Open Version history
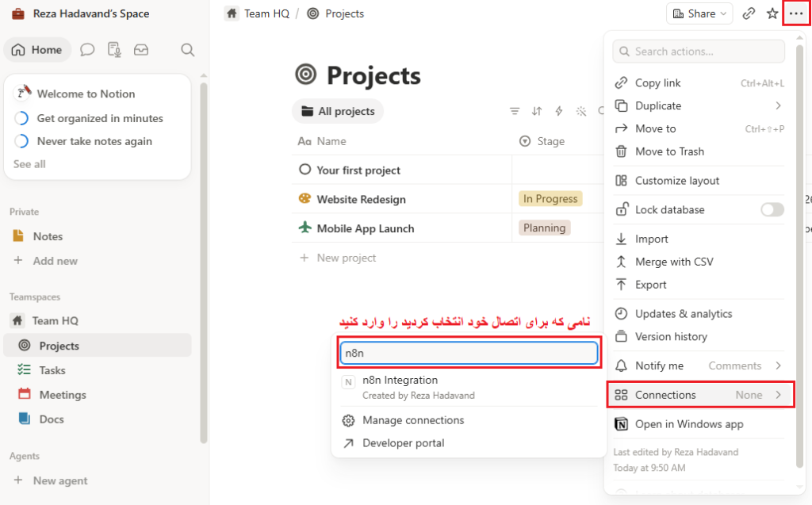 point(699,337)
